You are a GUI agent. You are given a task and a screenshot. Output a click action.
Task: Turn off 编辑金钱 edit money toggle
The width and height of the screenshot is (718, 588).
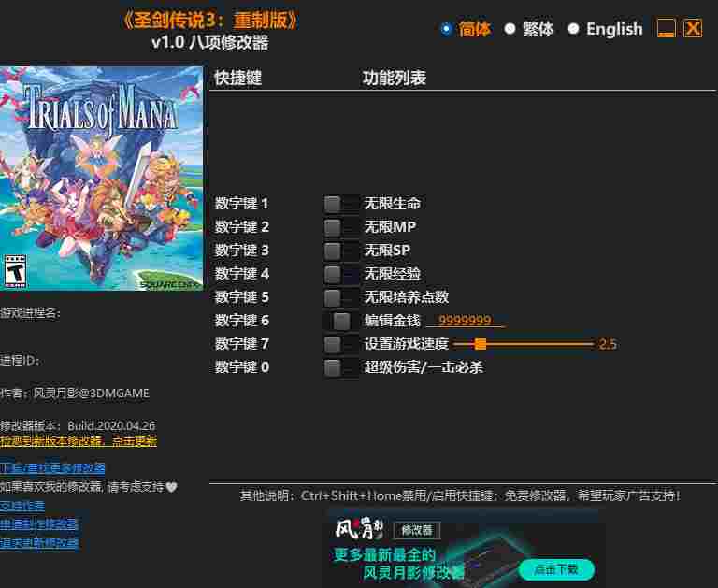340,321
